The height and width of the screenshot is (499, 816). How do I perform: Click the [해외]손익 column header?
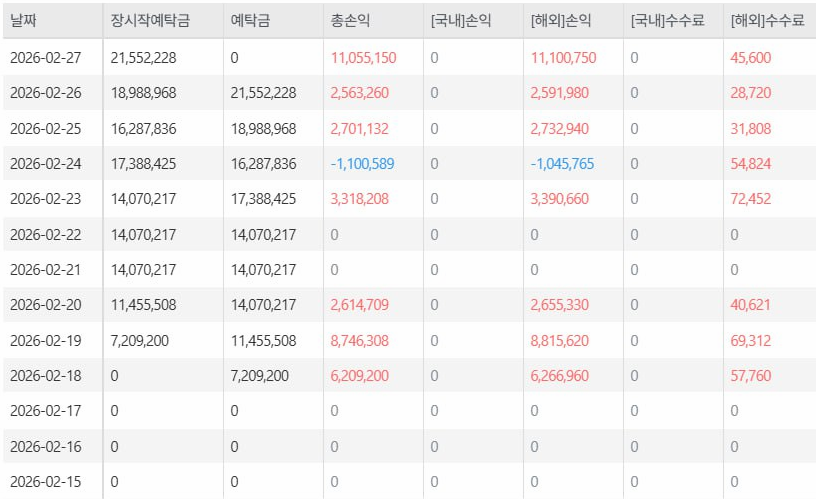coord(561,20)
